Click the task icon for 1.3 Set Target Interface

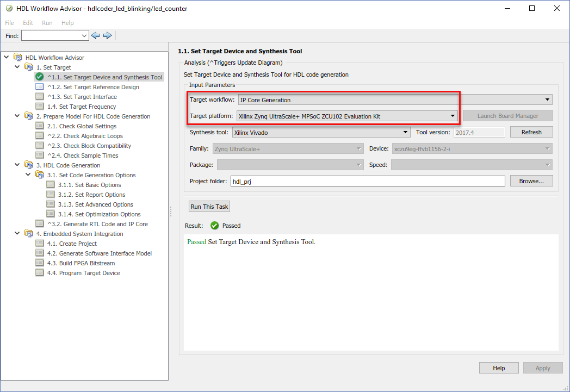(x=40, y=97)
